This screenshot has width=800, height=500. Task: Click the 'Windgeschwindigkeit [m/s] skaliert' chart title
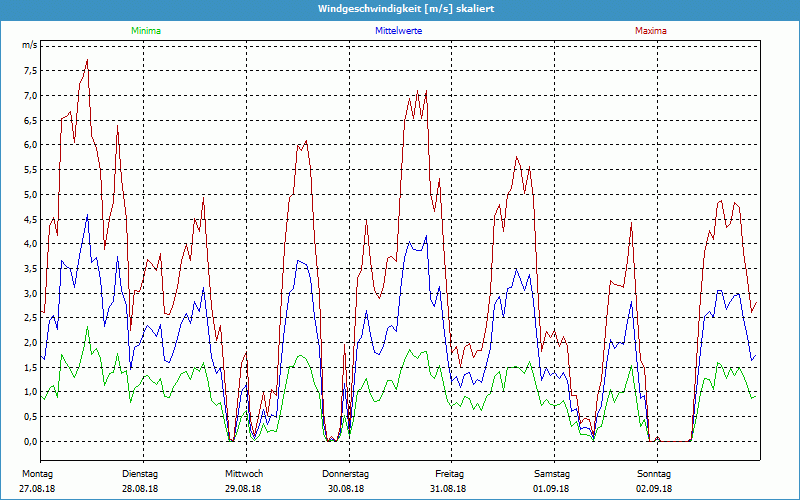click(x=406, y=9)
